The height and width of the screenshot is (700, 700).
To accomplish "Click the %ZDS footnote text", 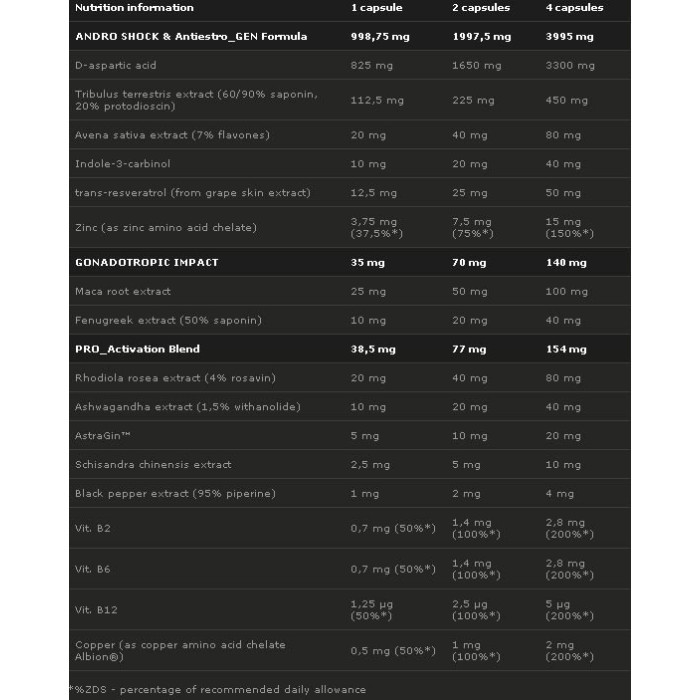I will point(217,690).
